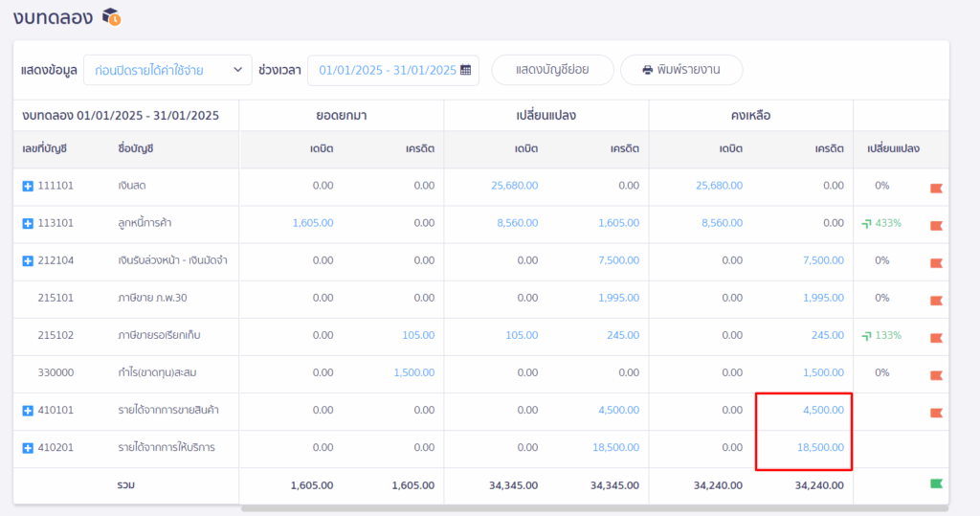980x516 pixels.
Task: Click the green up-arrow next to 433%
Action: [x=866, y=223]
